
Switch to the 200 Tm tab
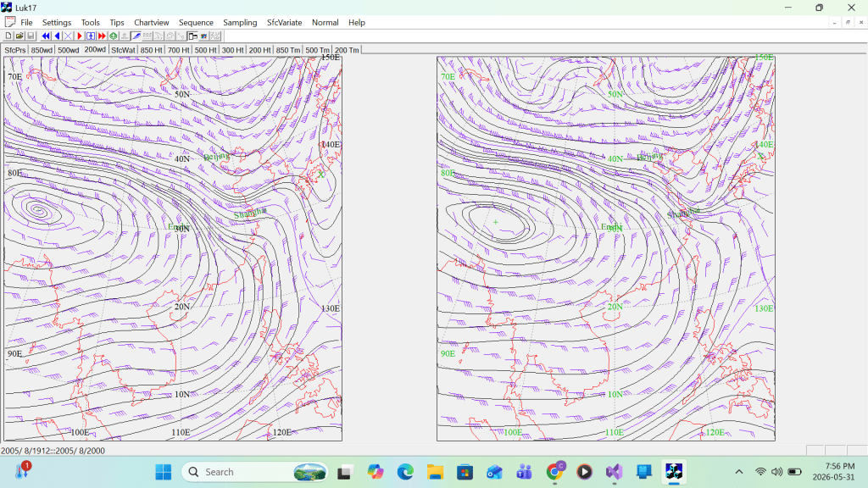347,50
